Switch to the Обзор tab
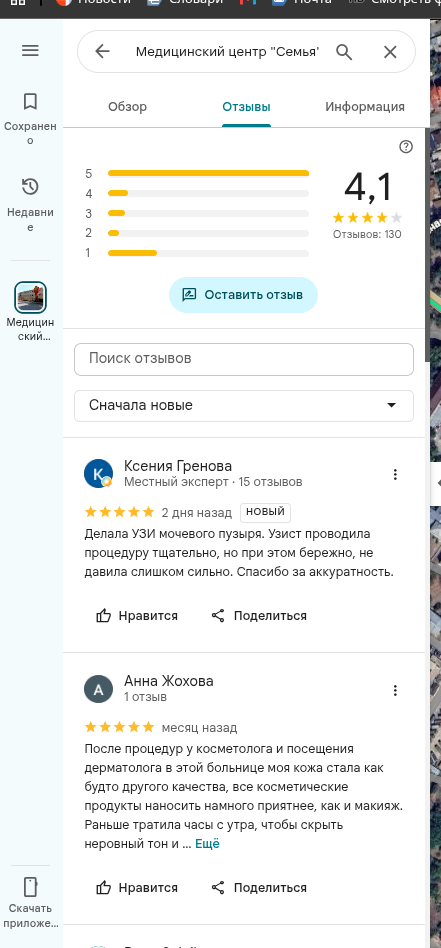This screenshot has width=441, height=948. 128,107
